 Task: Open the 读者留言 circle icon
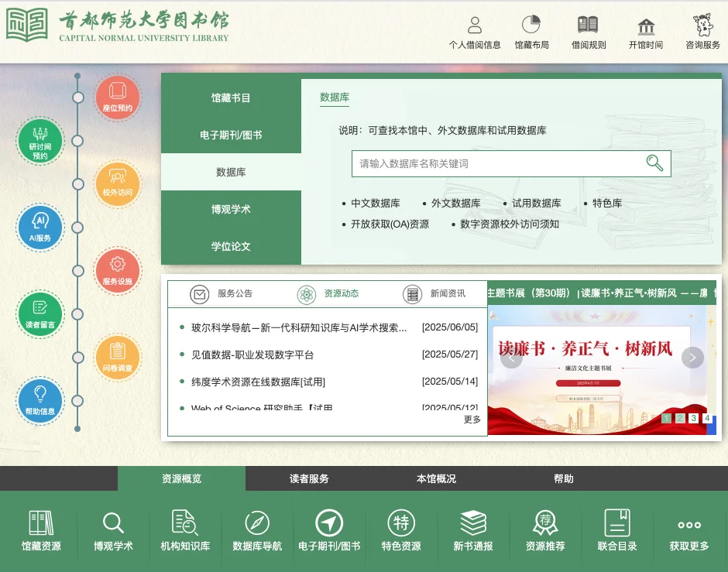click(x=40, y=314)
